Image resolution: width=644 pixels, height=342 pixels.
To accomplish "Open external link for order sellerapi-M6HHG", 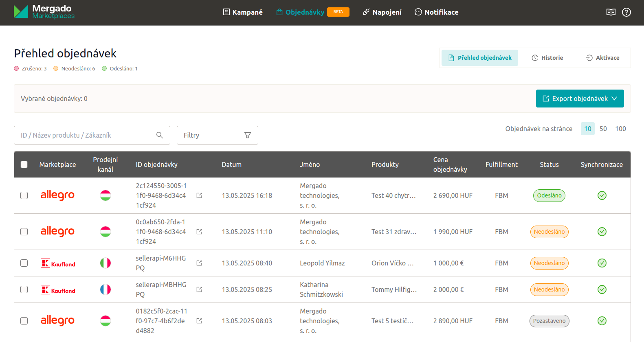I will pyautogui.click(x=199, y=263).
